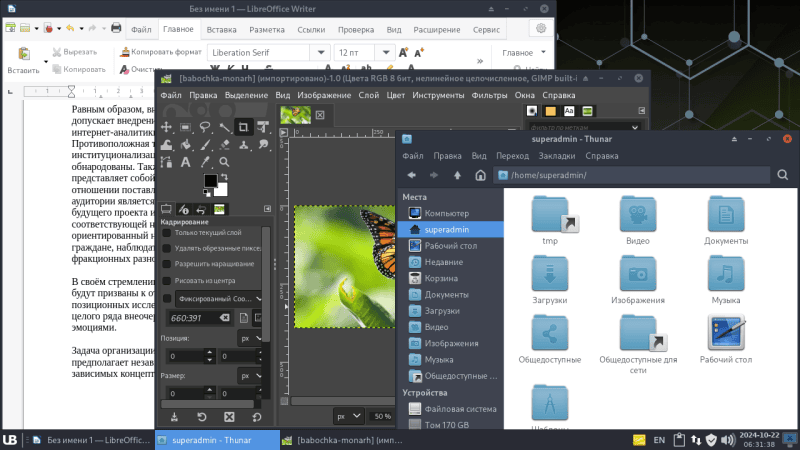800x450 pixels.
Task: Toggle 'Разрешить наращивание' checkbox
Action: [x=167, y=263]
